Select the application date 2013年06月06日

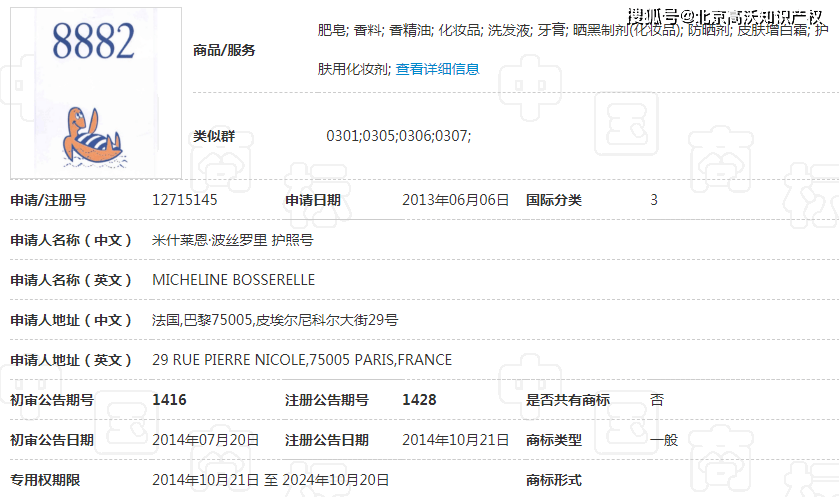(x=455, y=200)
